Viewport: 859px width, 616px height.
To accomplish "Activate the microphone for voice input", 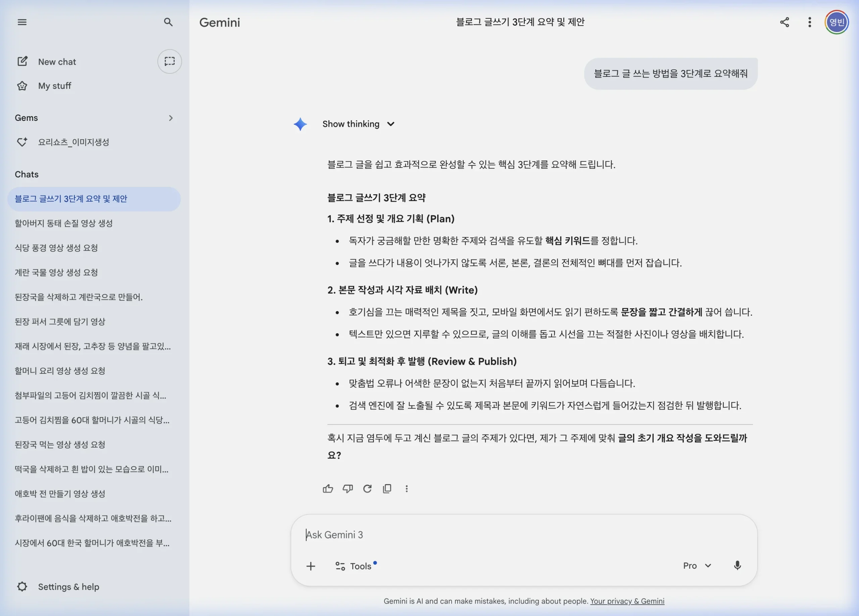I will coord(737,566).
